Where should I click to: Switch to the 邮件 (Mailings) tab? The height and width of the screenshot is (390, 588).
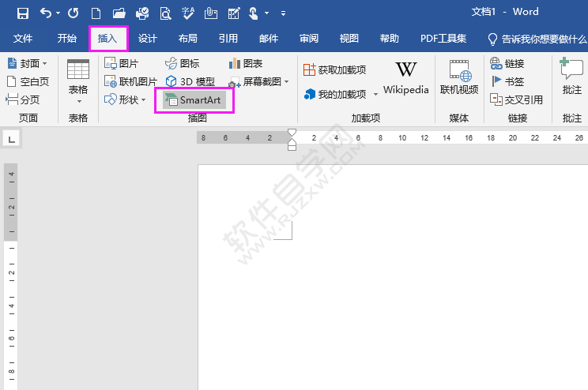coord(269,39)
